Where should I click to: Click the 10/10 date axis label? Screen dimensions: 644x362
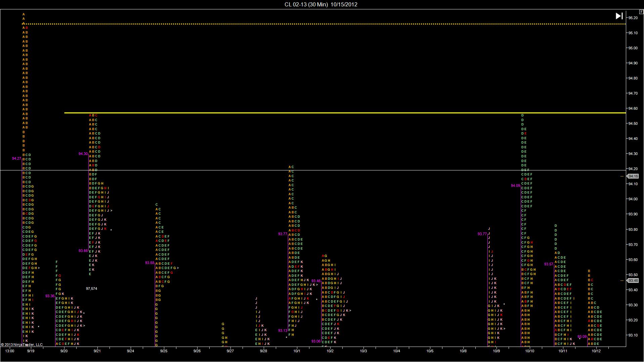click(529, 351)
